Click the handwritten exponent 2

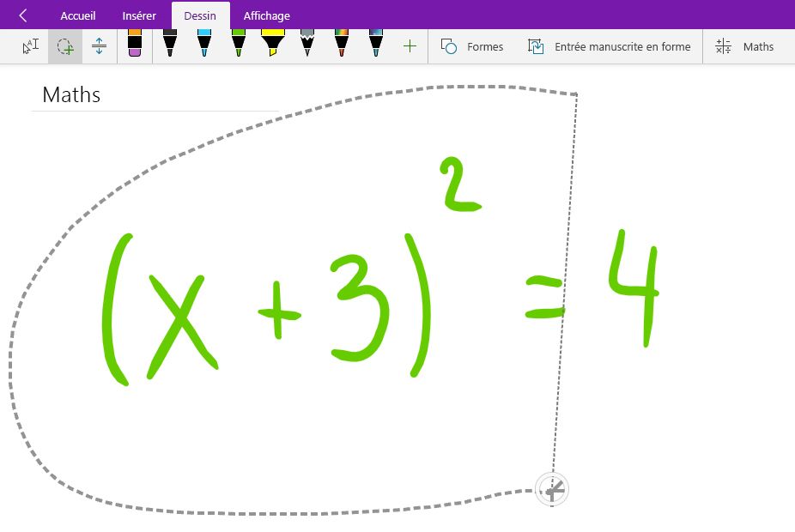pos(458,184)
